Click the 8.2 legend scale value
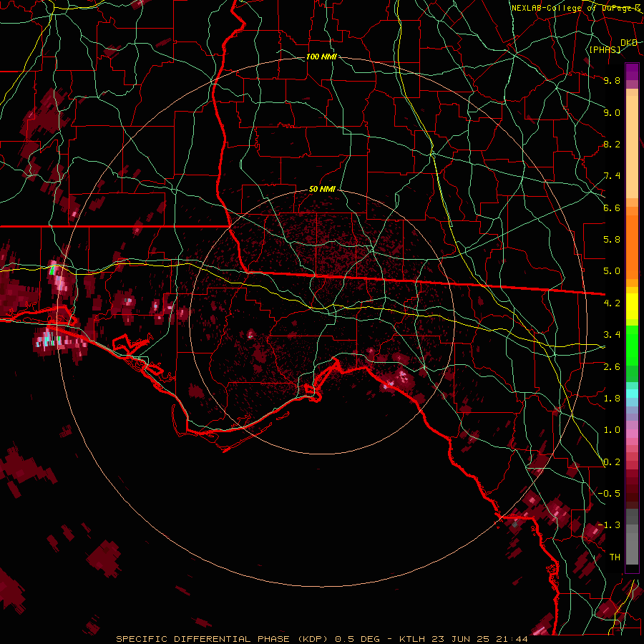The width and height of the screenshot is (644, 644). point(612,144)
